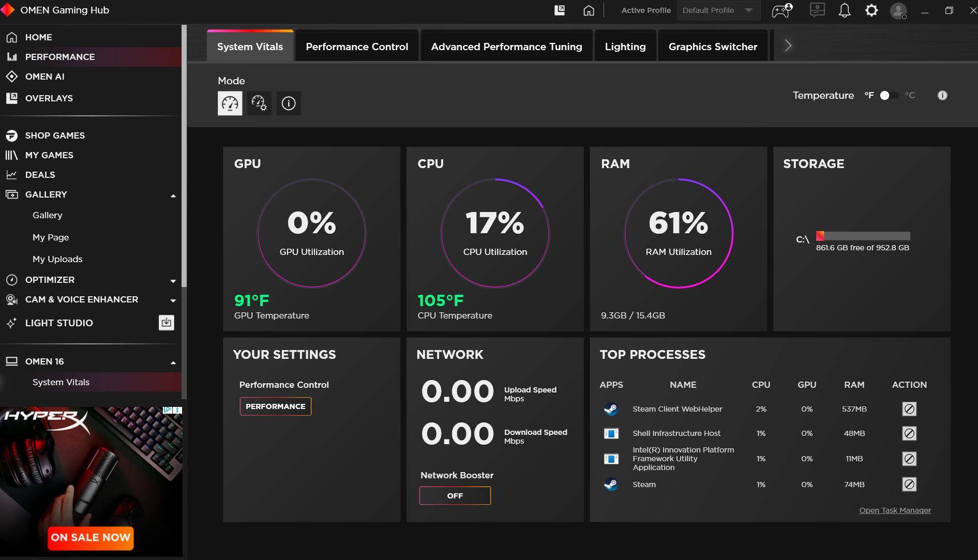Switch to the Performance Control tab

pos(357,47)
